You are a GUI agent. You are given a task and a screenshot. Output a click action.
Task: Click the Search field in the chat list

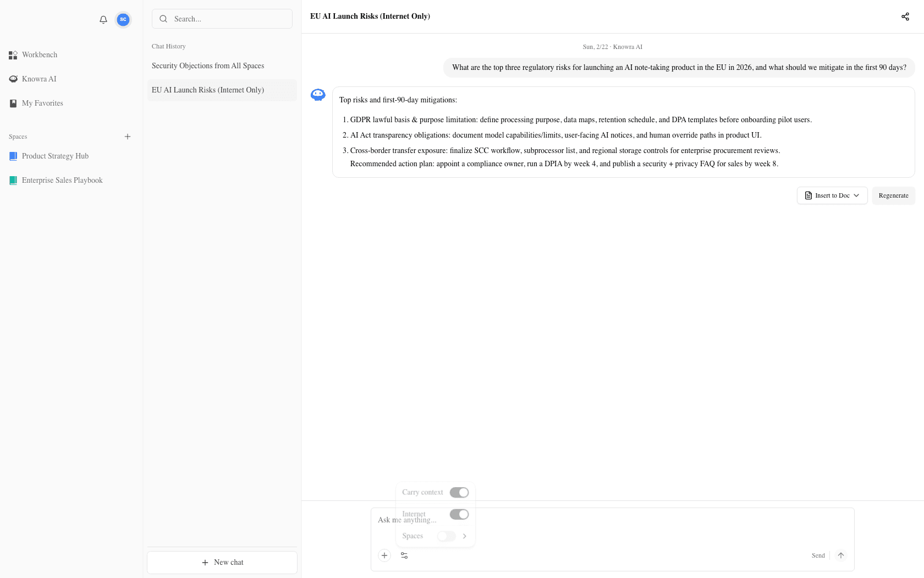(222, 19)
